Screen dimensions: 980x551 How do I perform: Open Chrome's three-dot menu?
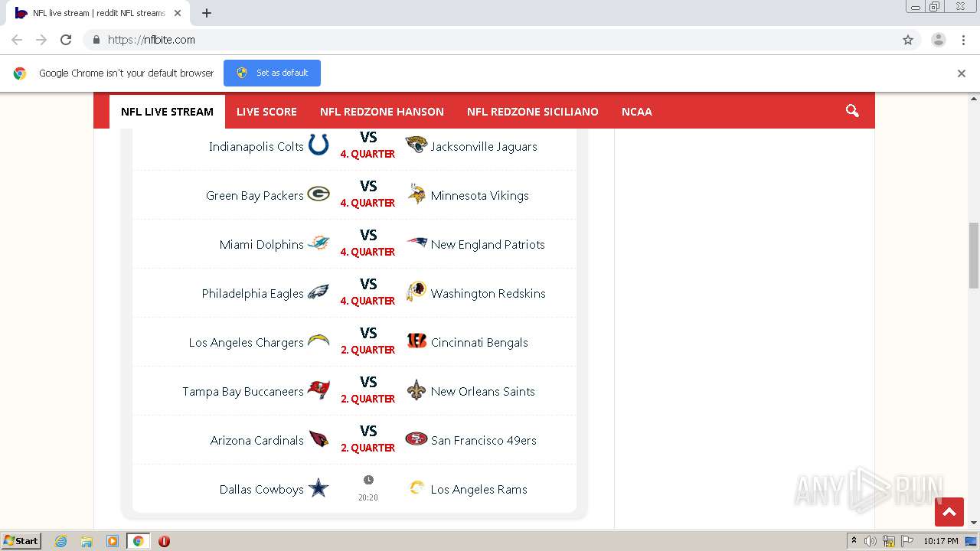[964, 40]
